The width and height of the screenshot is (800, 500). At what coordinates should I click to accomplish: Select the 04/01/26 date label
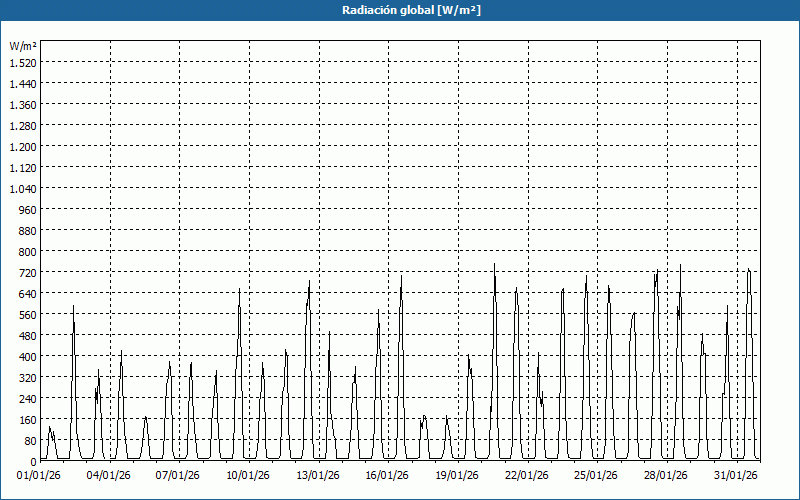click(110, 475)
